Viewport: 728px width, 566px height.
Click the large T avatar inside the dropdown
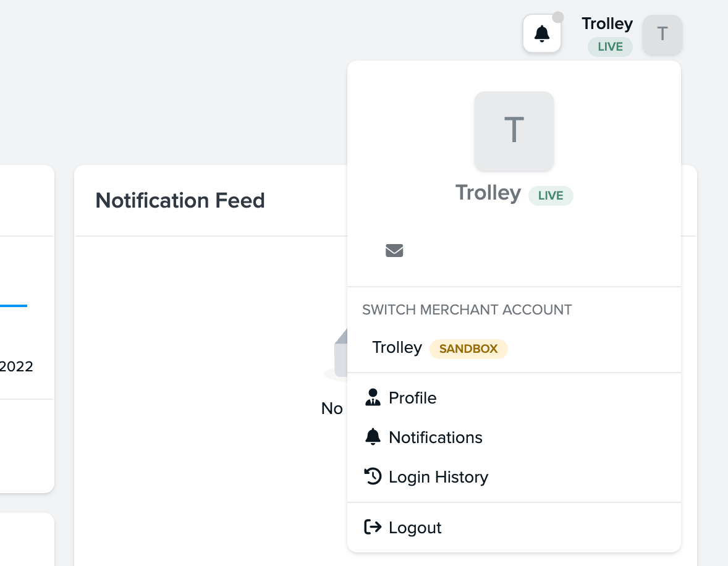514,131
